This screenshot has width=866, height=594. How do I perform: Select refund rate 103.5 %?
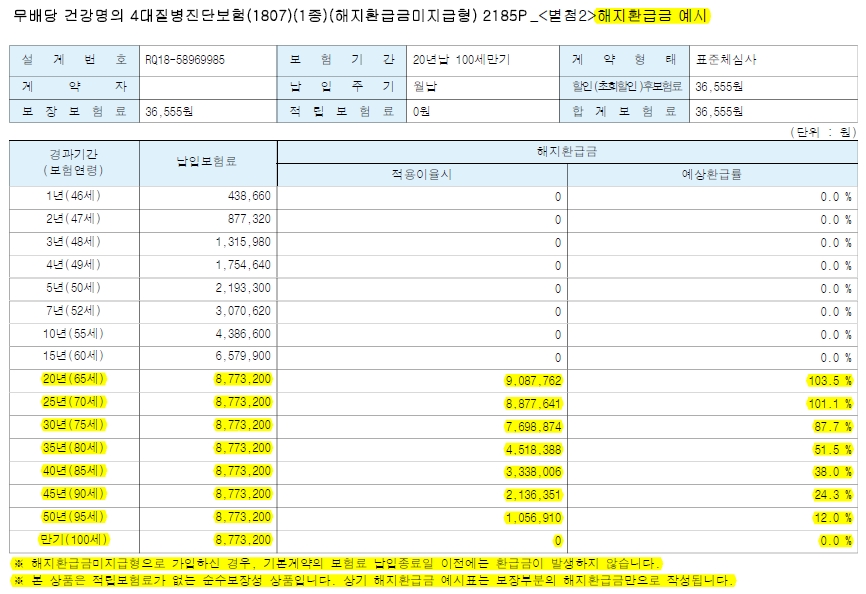830,380
